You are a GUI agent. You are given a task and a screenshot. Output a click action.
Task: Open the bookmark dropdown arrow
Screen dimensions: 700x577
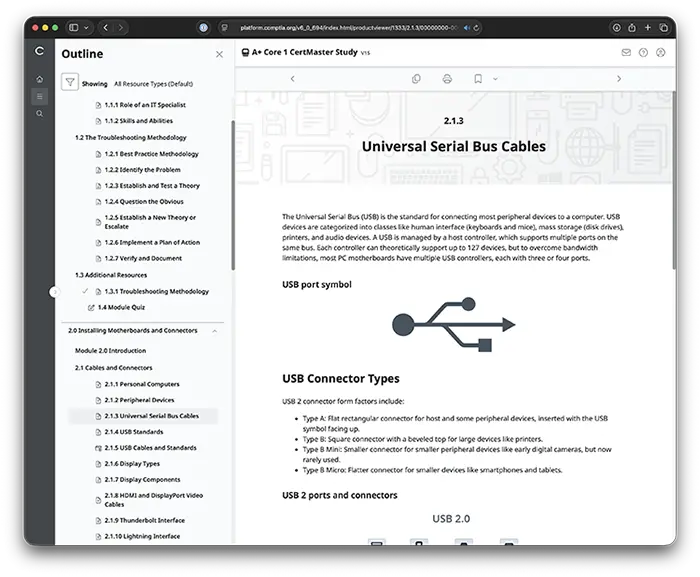pos(496,78)
